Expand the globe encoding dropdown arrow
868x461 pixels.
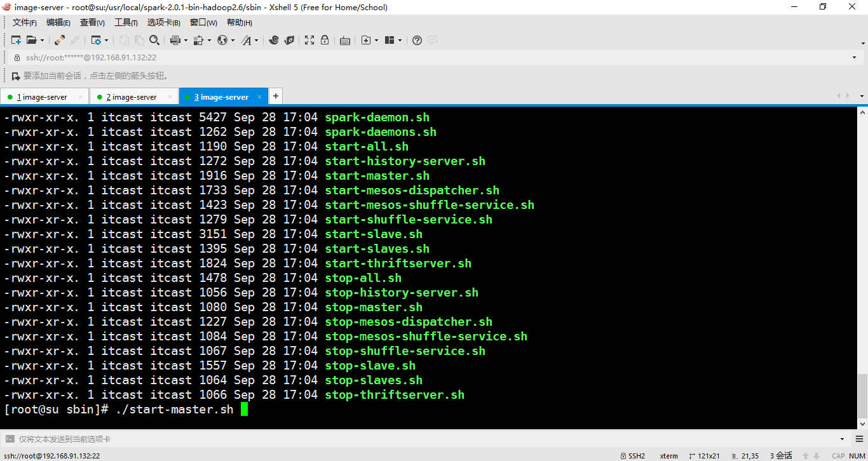click(233, 40)
